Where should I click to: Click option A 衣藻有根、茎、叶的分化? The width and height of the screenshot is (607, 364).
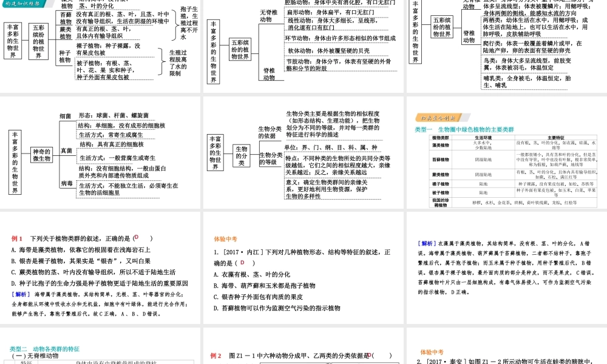[x=252, y=275]
